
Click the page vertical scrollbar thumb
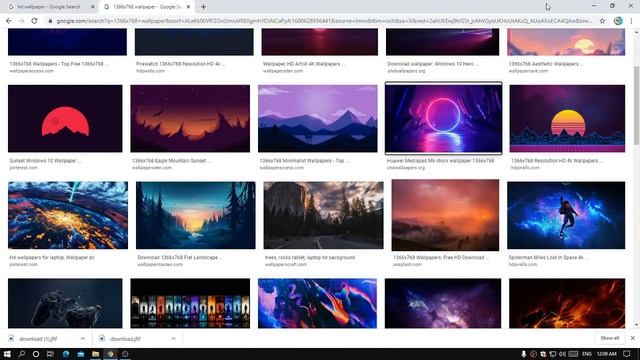pyautogui.click(x=636, y=105)
